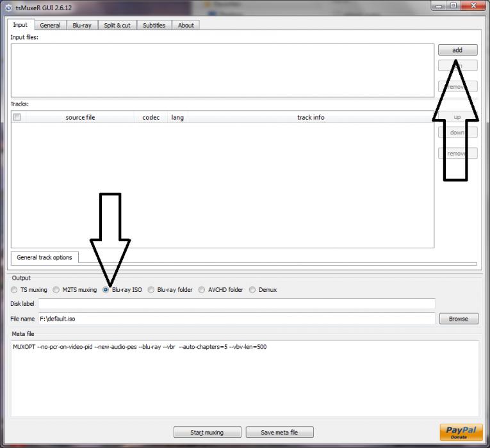Viewport: 490px width, 448px height.
Task: Switch to the Input tab
Action: (x=20, y=25)
